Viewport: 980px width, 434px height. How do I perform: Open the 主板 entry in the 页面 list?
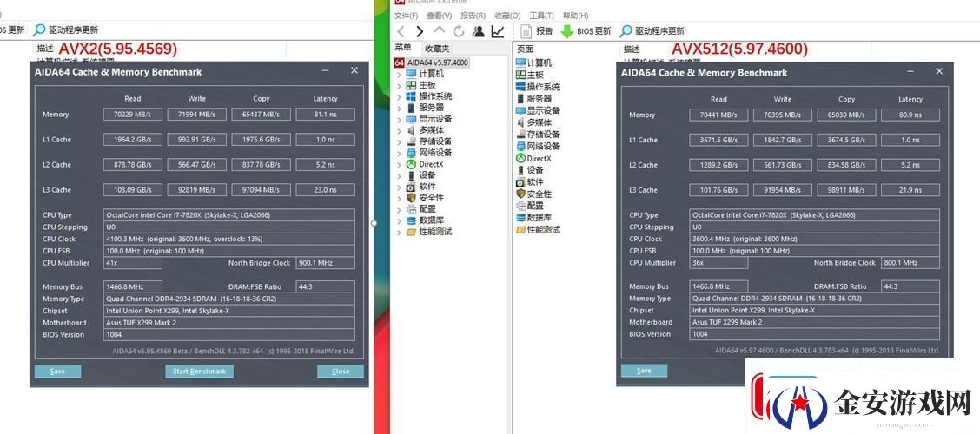pyautogui.click(x=530, y=75)
